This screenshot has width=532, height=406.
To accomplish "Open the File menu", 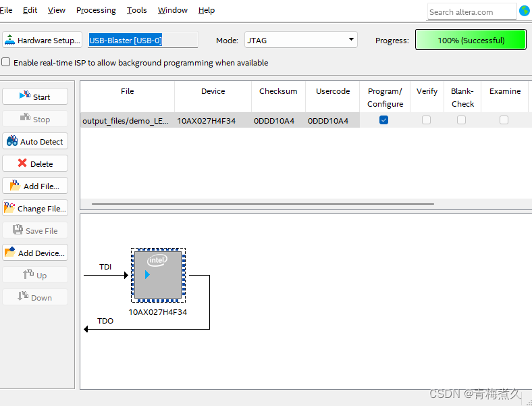I will (6, 10).
